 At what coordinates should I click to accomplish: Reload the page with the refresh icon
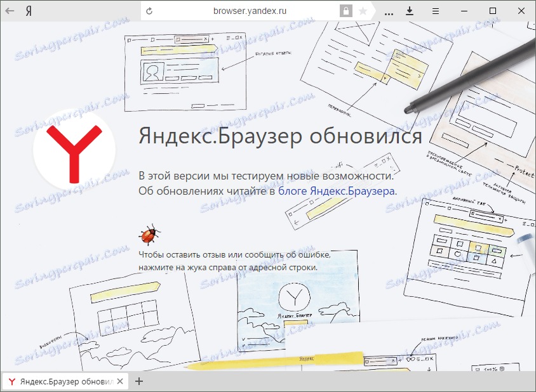point(149,11)
